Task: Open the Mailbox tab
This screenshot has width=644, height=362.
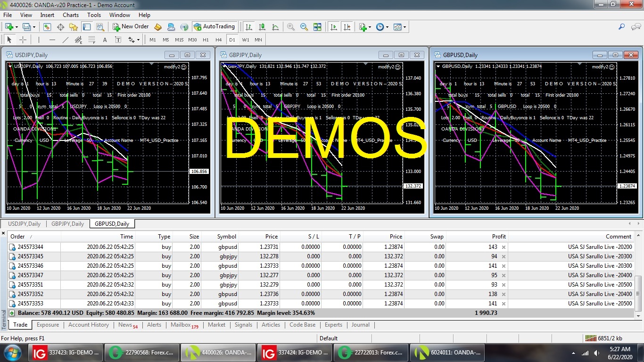Action: (184, 325)
